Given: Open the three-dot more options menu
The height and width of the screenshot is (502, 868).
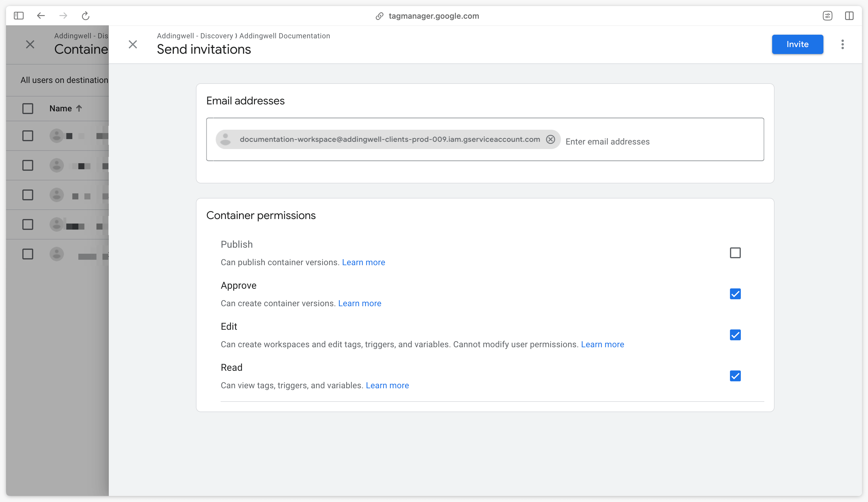Looking at the screenshot, I should (x=842, y=44).
